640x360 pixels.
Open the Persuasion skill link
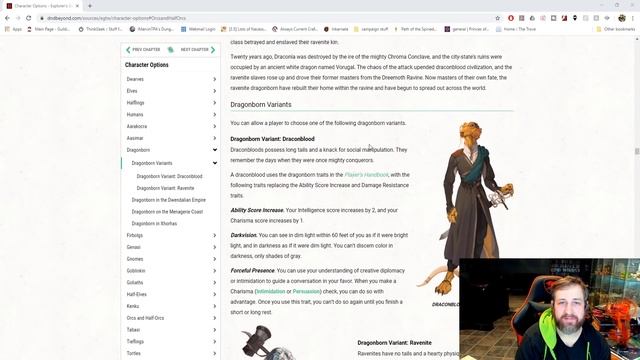pos(306,291)
